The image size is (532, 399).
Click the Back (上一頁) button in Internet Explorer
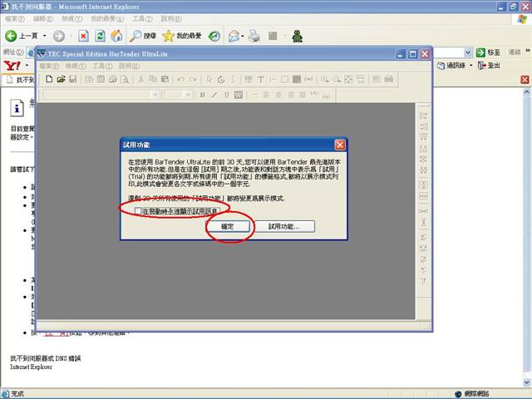click(21, 36)
